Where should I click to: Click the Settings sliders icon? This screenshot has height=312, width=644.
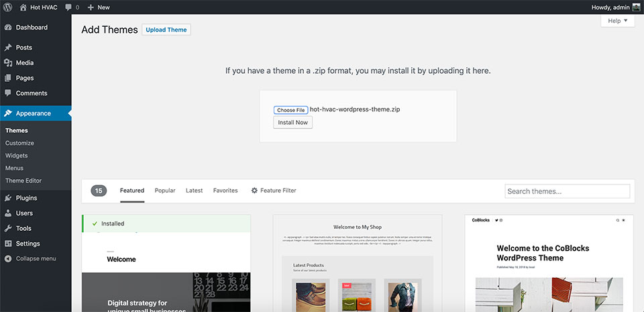point(8,244)
